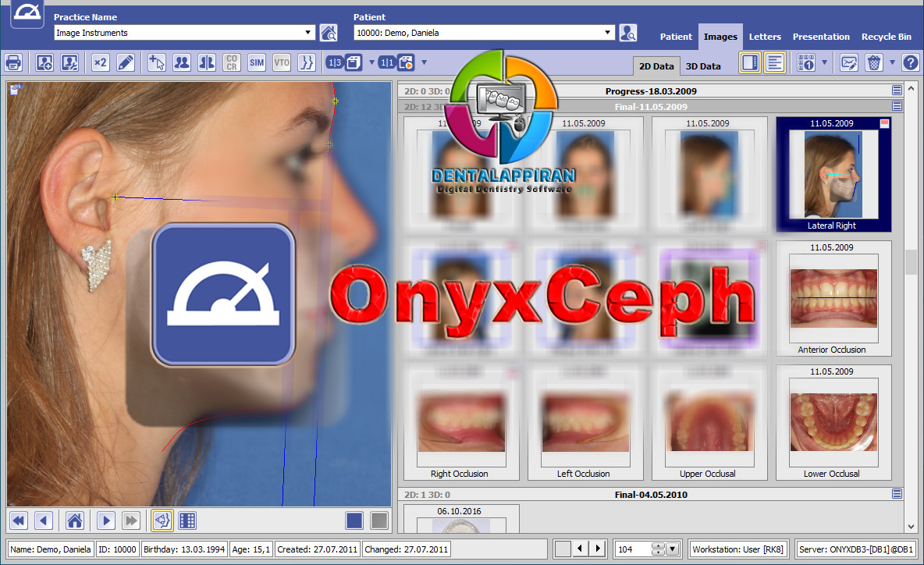Viewport: 924px width, 565px height.
Task: Click the zoom value 104 stepper arrows
Action: coord(658,549)
